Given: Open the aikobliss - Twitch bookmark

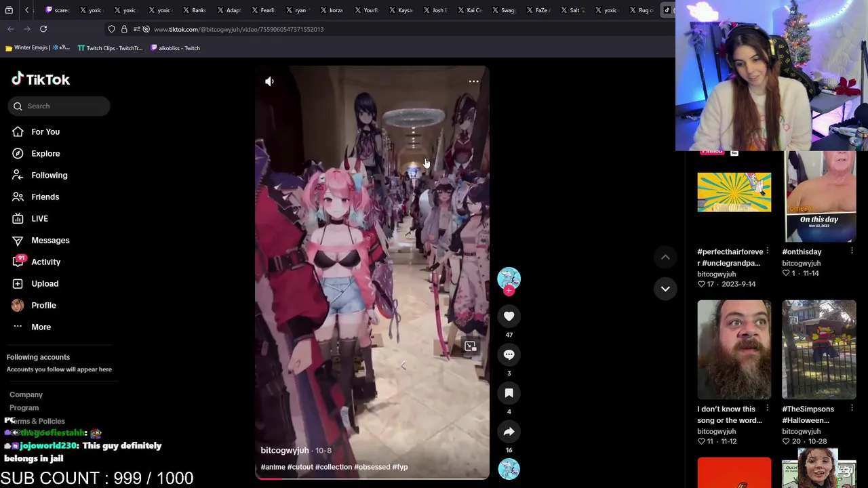Looking at the screenshot, I should click(x=175, y=48).
